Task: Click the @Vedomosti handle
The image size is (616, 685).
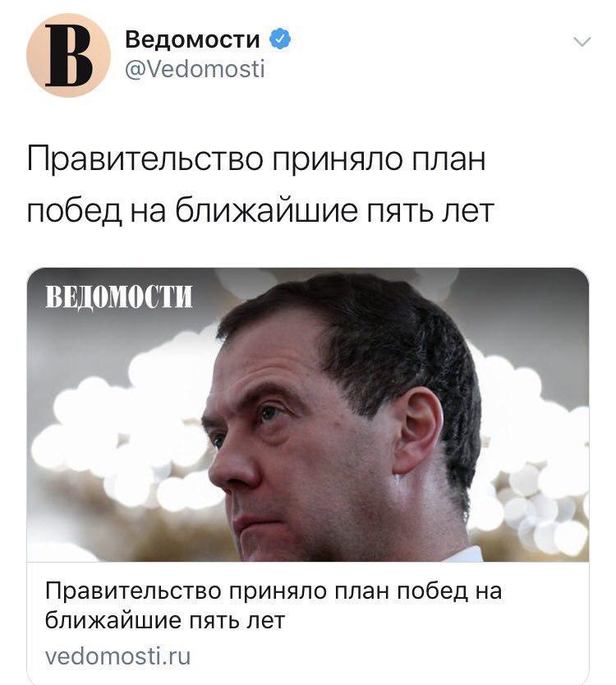Action: pos(195,69)
